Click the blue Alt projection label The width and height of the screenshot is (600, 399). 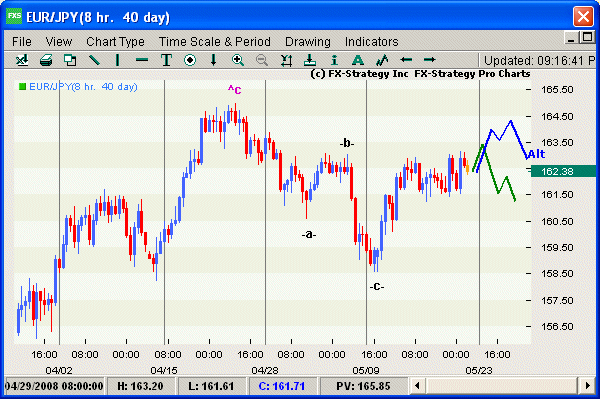[536, 154]
